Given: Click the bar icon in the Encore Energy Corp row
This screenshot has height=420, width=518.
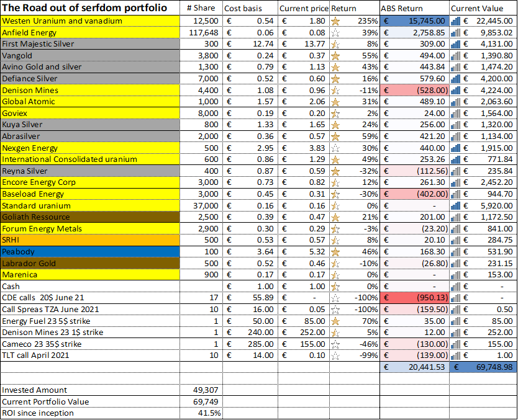Looking at the screenshot, I should 455,183.
